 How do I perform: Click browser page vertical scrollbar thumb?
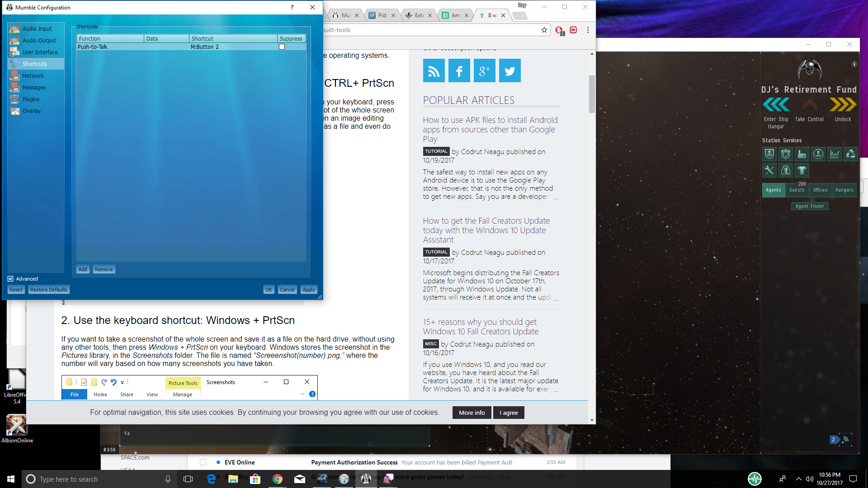coord(592,94)
